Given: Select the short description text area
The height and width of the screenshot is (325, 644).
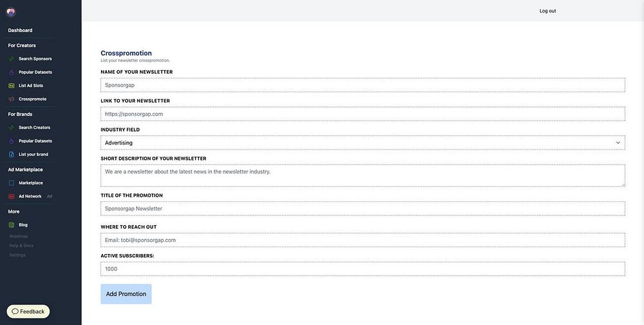Looking at the screenshot, I should tap(363, 175).
